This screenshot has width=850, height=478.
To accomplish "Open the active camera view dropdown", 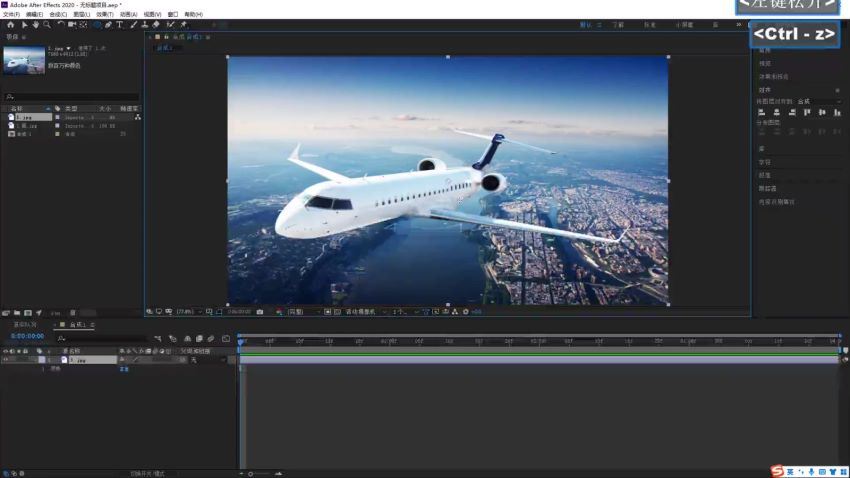I will pos(360,312).
